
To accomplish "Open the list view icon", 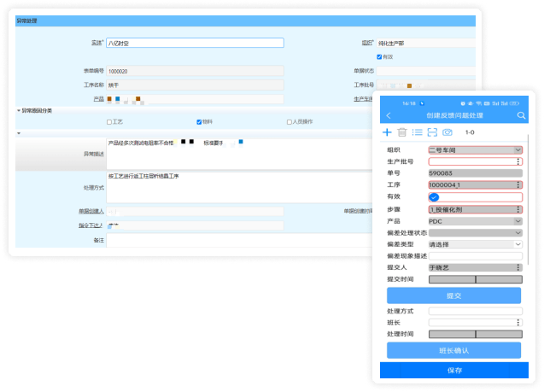I will click(418, 132).
